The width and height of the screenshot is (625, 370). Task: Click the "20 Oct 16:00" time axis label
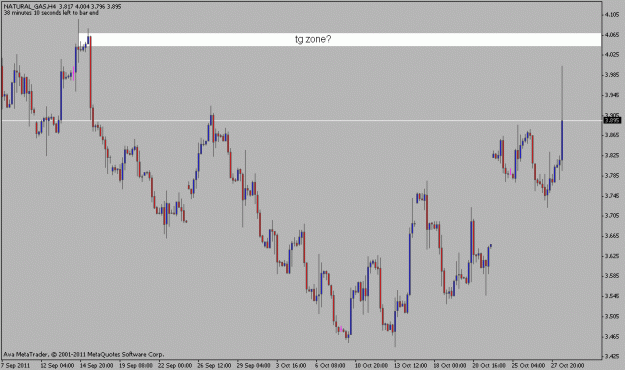coord(489,365)
